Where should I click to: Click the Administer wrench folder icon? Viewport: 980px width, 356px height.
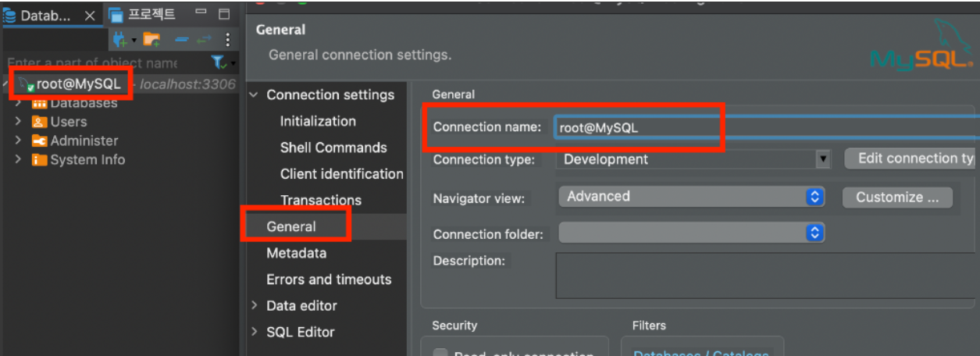tap(39, 141)
